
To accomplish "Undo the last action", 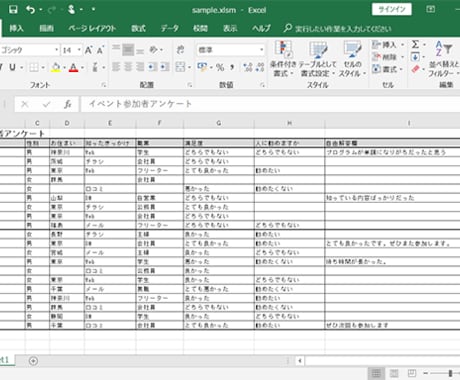I will pos(31,10).
